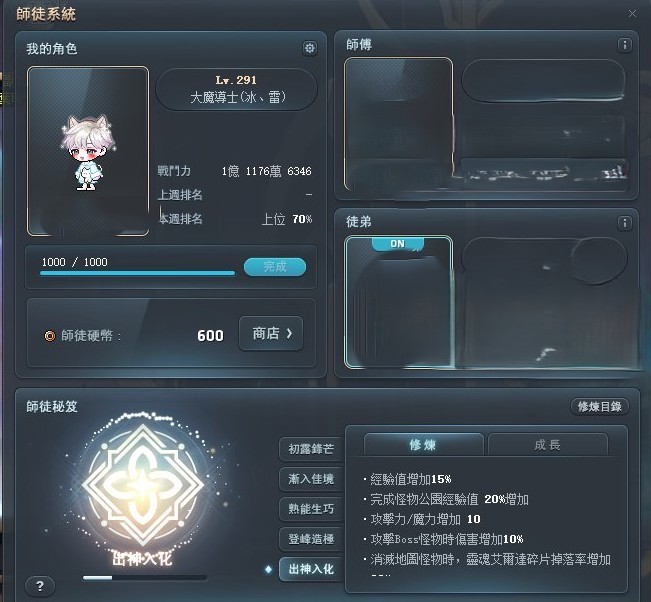Select the 漸入佳境 stage
This screenshot has width=651, height=602.
(x=311, y=479)
